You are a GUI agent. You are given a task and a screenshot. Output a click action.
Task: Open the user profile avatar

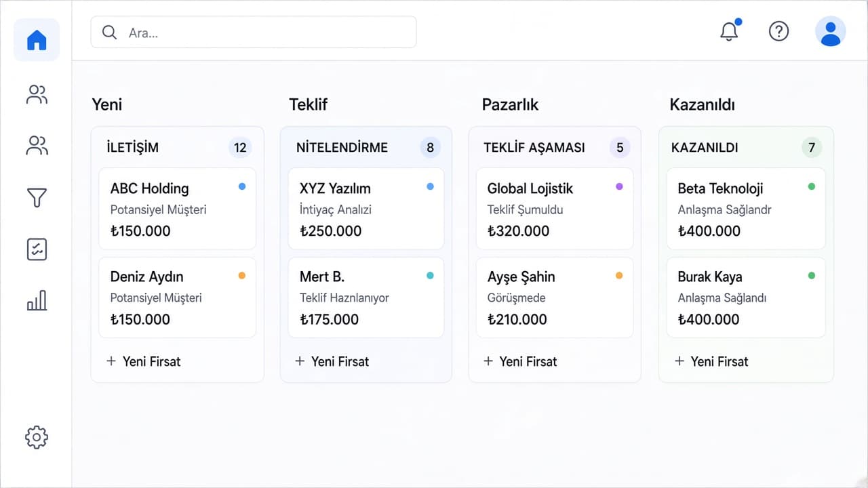tap(830, 31)
